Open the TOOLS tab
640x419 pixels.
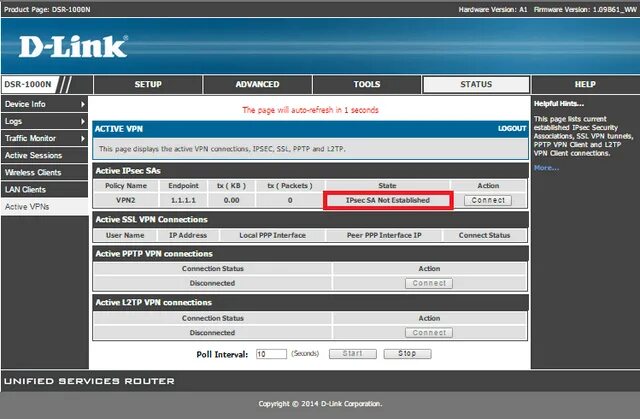coord(367,84)
